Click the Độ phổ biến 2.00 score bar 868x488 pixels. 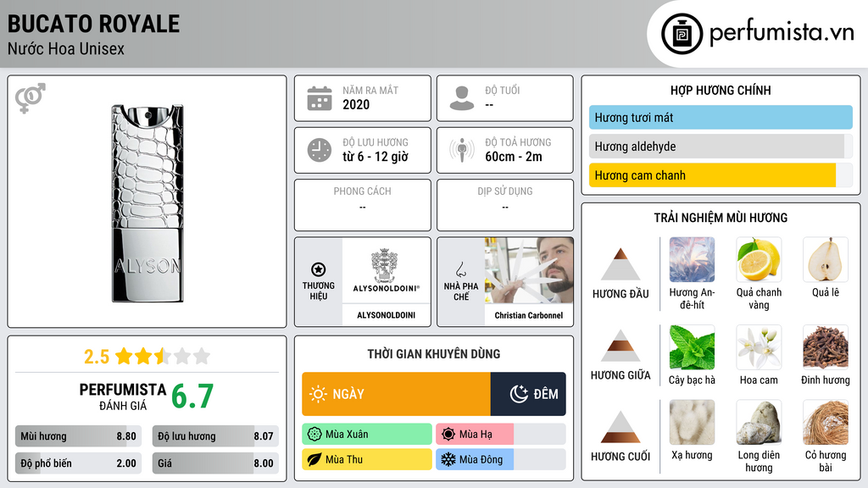pos(78,463)
